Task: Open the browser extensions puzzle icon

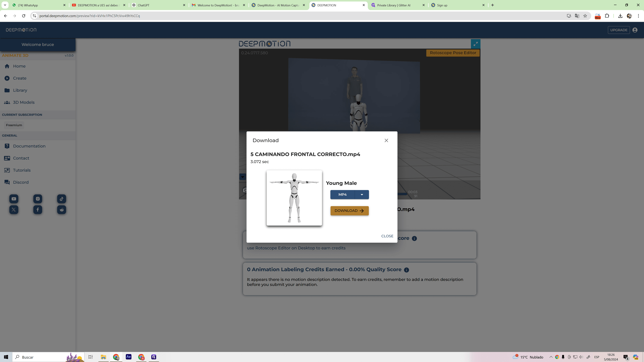Action: click(607, 16)
